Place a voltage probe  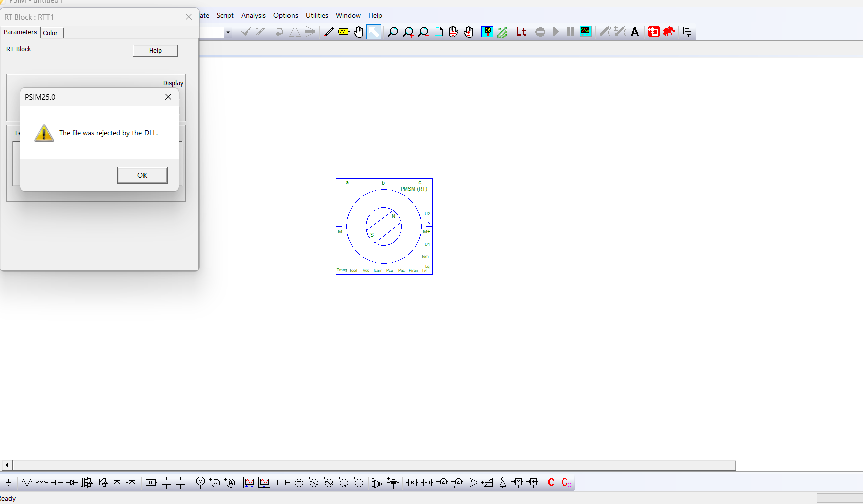[x=200, y=483]
